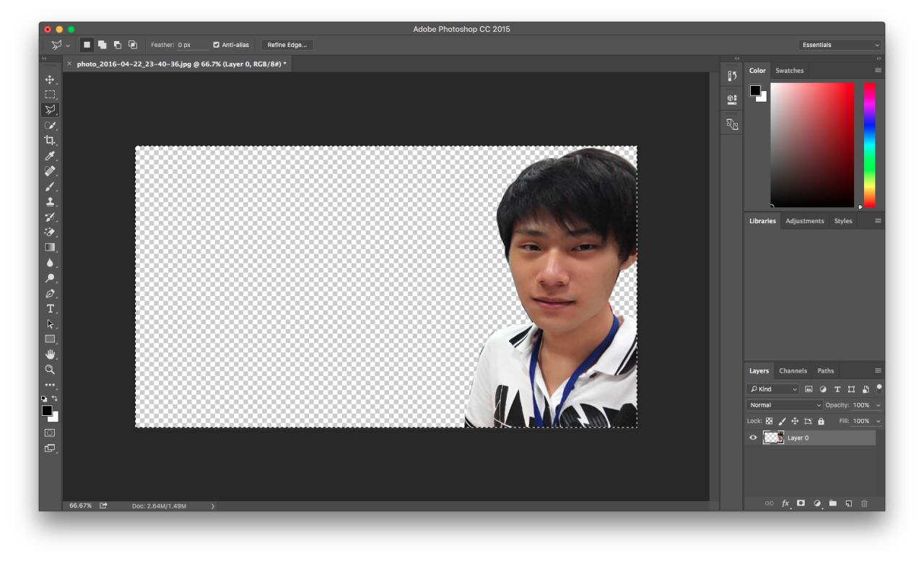
Task: Choose New selection mode
Action: tap(87, 45)
